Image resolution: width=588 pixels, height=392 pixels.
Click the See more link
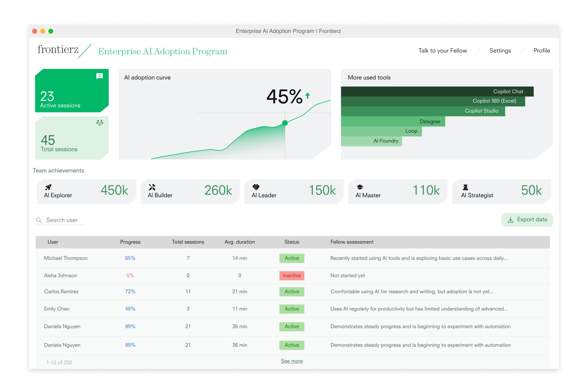tap(292, 361)
